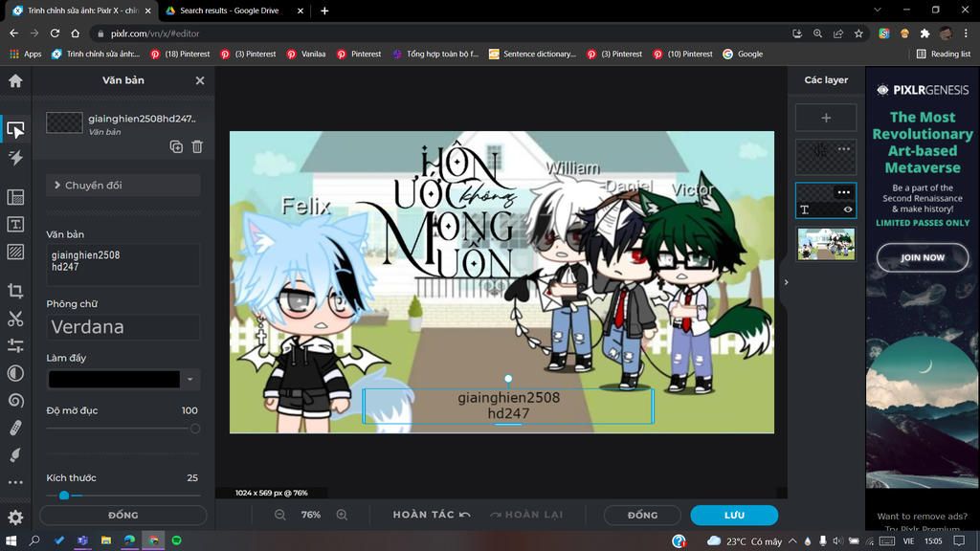The image size is (980, 551).
Task: Redo with HOÀN LẠI
Action: point(527,515)
